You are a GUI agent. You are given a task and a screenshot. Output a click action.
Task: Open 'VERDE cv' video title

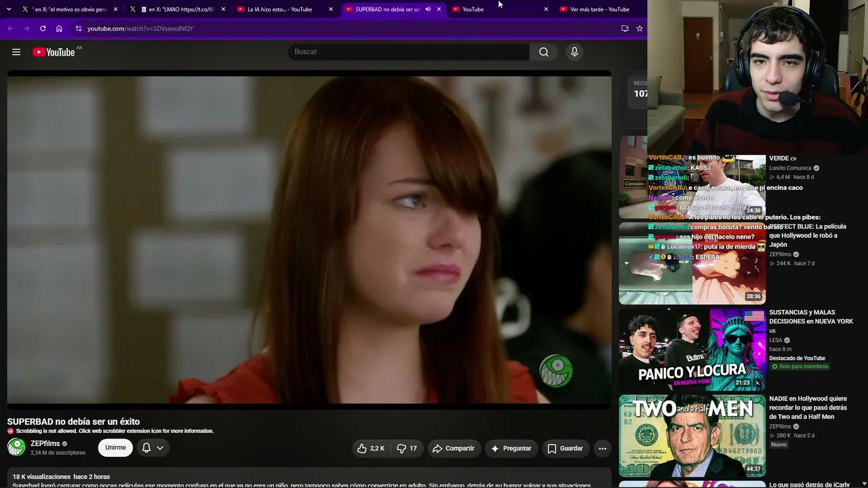pos(783,159)
